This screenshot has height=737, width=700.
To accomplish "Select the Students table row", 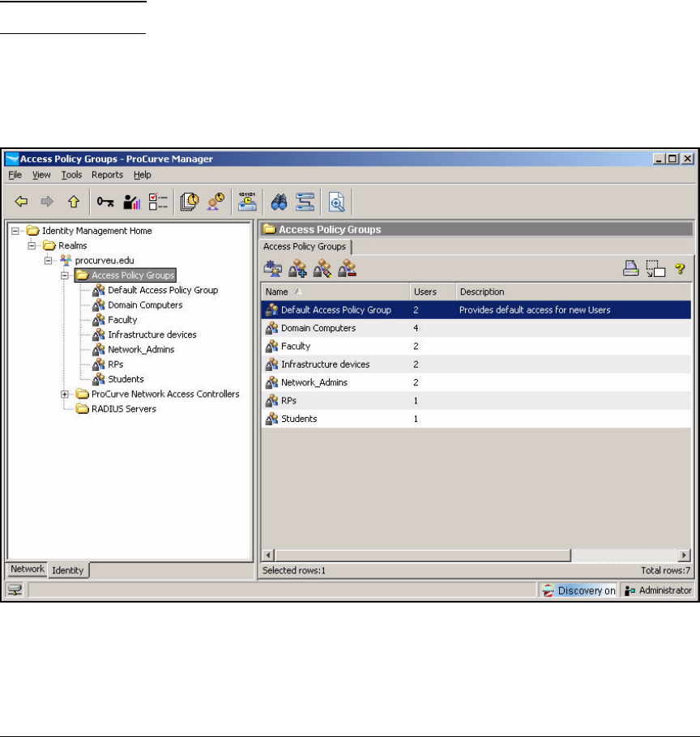I will pyautogui.click(x=476, y=419).
